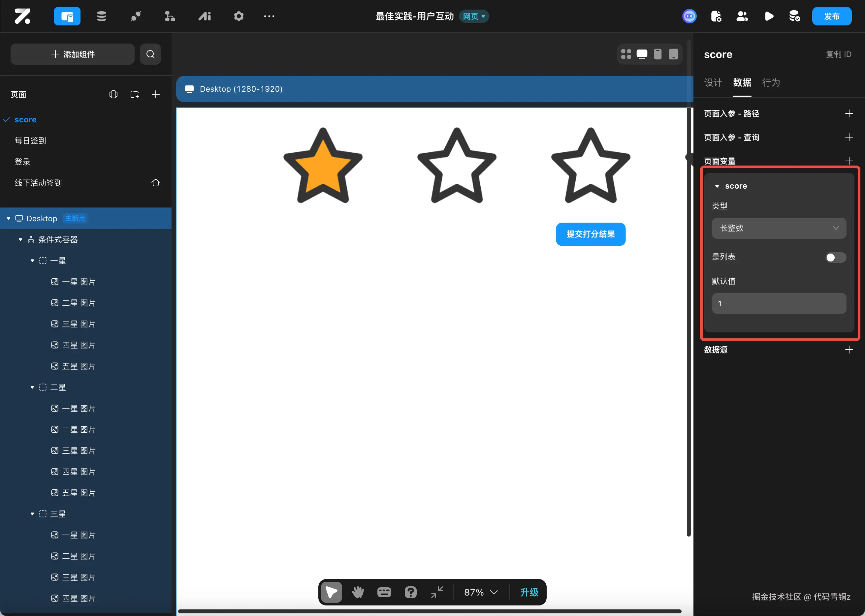Click the add page plus icon
The height and width of the screenshot is (616, 865).
point(156,94)
